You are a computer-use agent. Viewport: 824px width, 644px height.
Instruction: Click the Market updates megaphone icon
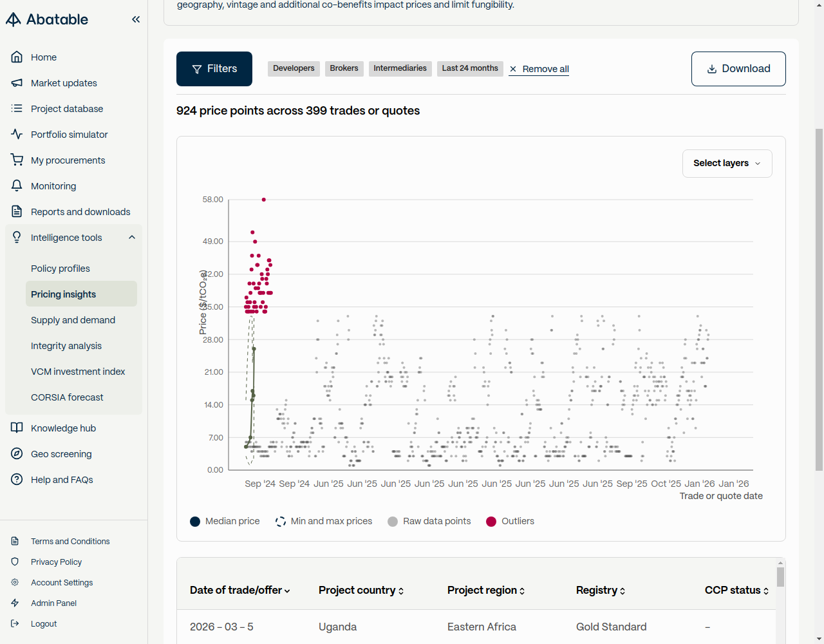(x=17, y=83)
